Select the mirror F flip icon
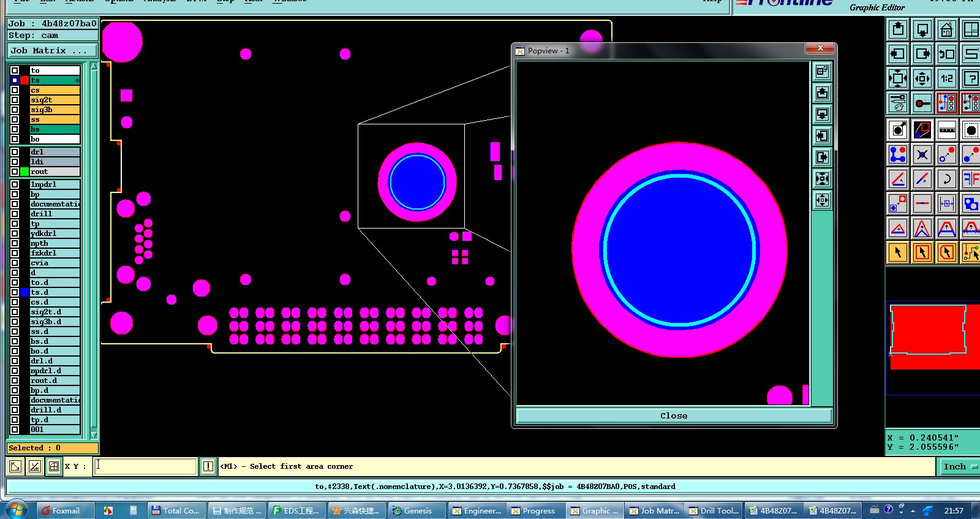 pos(971,179)
